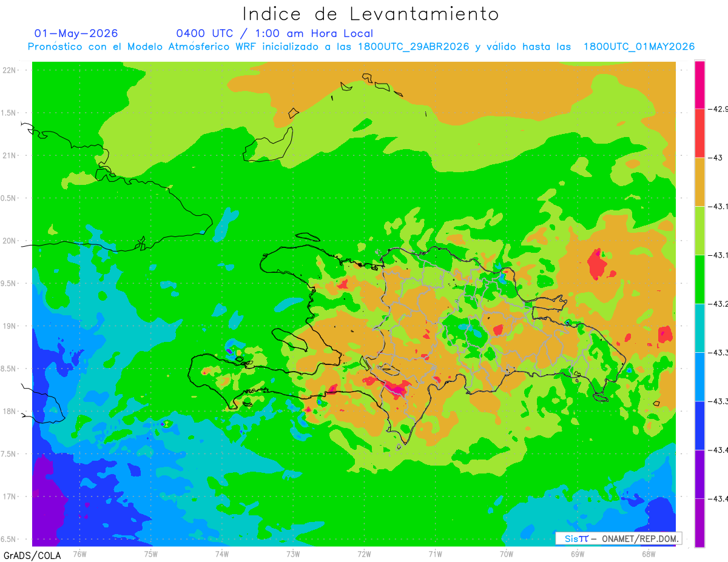The height and width of the screenshot is (562, 728).
Task: Click the yellow-green swatch in the legend
Action: [x=699, y=231]
